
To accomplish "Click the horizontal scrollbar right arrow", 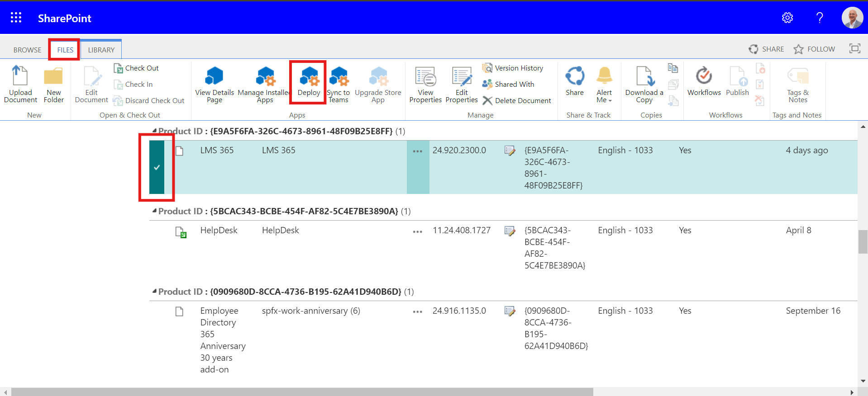I will click(852, 392).
